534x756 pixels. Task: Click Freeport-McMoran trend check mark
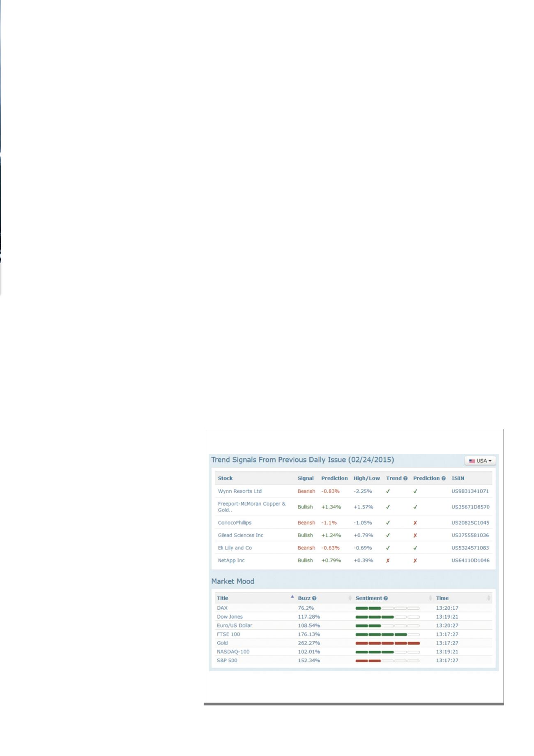388,507
